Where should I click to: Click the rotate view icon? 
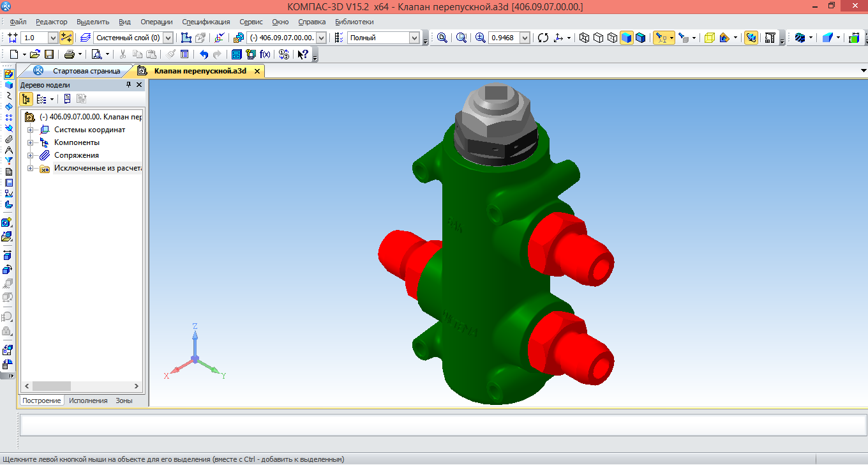[x=543, y=38]
